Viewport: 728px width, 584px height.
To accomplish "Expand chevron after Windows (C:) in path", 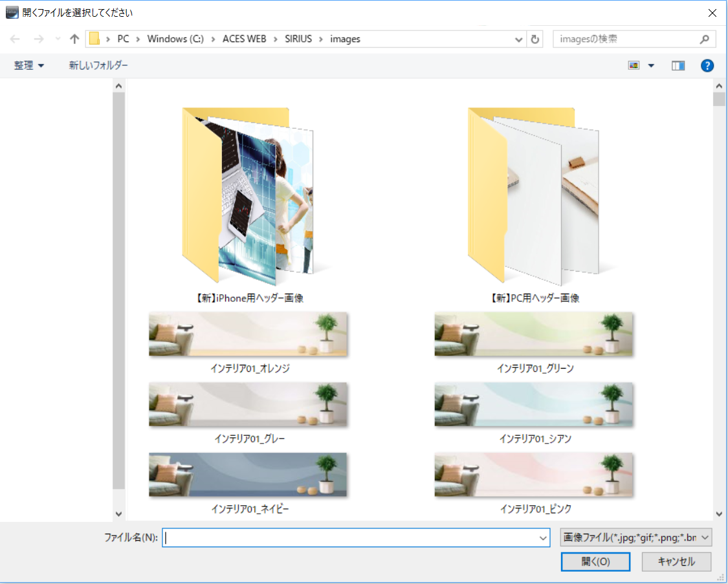I will (x=213, y=39).
